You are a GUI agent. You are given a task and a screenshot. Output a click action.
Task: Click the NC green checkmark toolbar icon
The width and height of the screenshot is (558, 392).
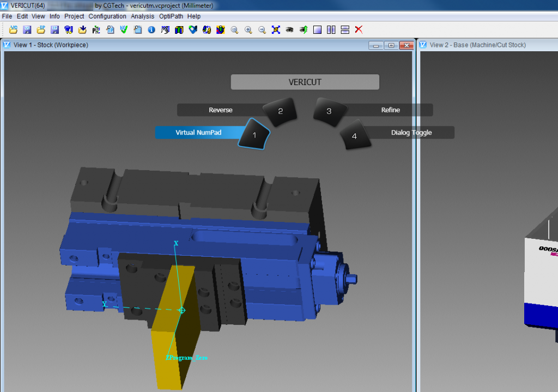click(124, 30)
